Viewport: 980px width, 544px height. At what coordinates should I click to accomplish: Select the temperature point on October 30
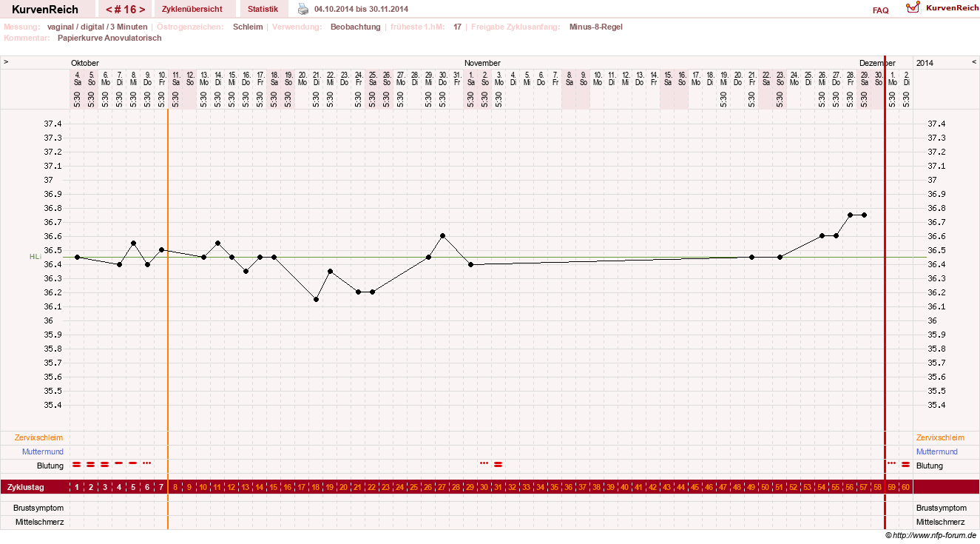[x=442, y=235]
